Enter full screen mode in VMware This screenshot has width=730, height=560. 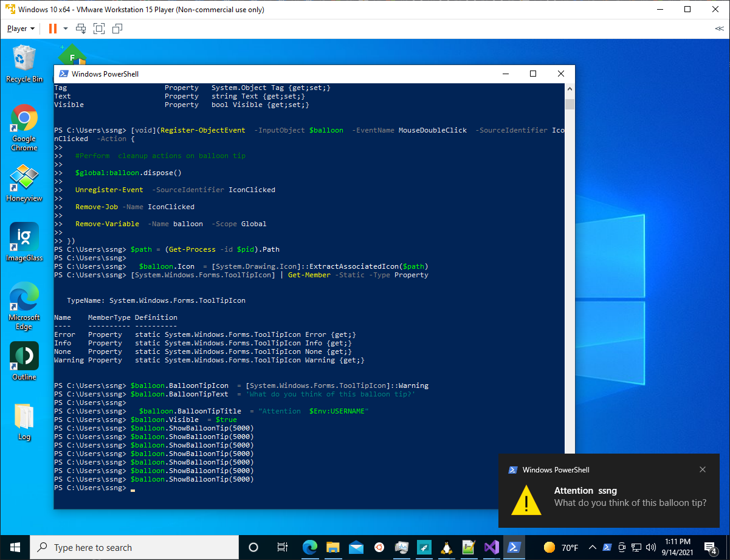(98, 28)
